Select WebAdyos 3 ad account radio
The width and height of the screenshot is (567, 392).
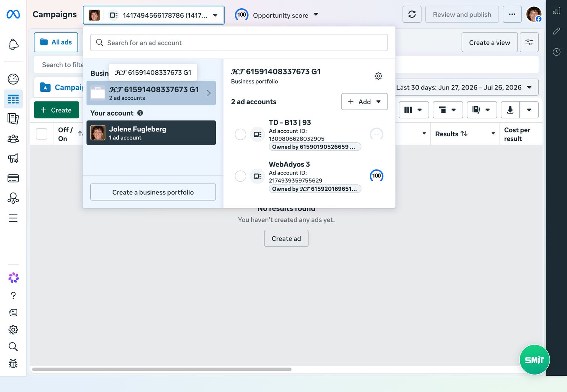coord(240,176)
